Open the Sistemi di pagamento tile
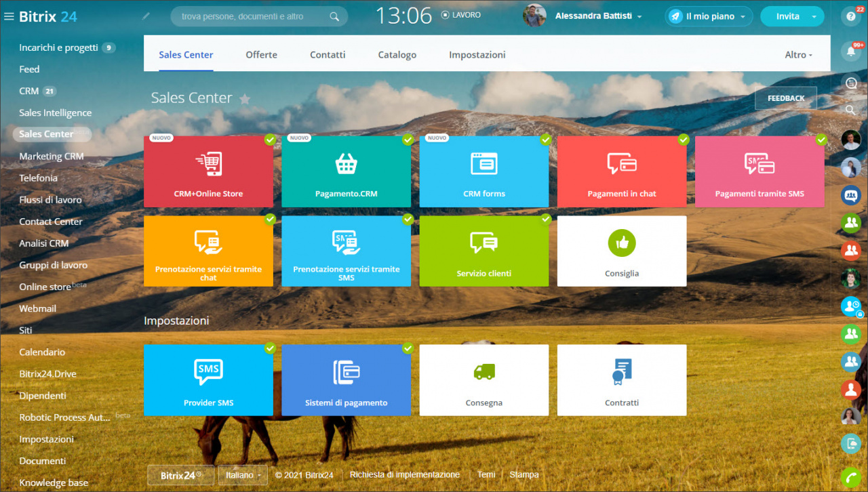 [x=346, y=380]
